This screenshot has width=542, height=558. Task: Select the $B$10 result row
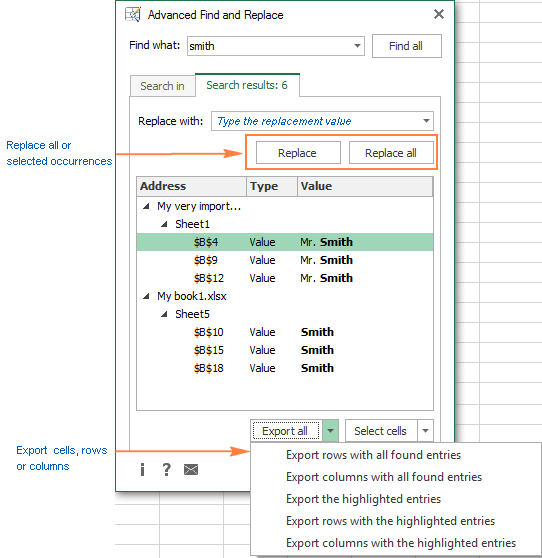(x=285, y=332)
